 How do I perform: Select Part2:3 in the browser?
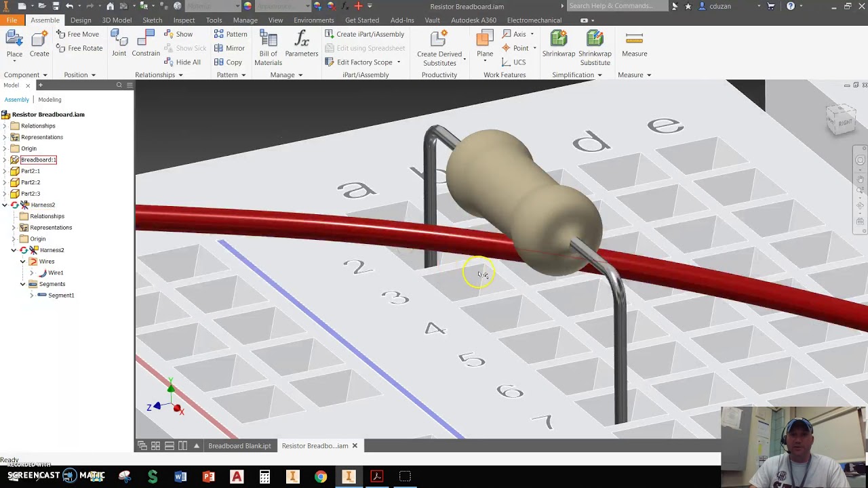(31, 194)
